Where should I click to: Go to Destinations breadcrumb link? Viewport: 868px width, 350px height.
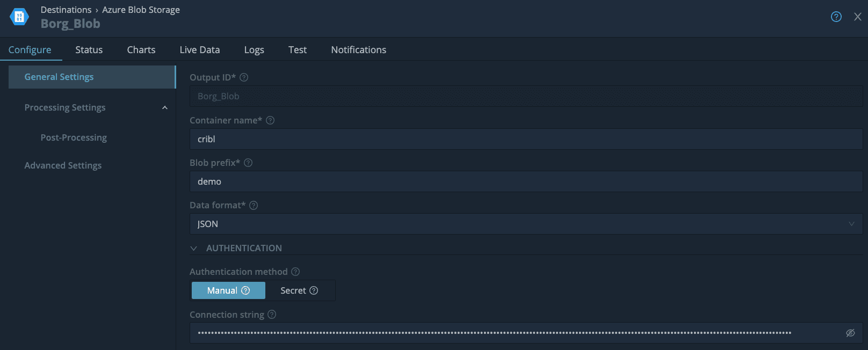pos(66,10)
